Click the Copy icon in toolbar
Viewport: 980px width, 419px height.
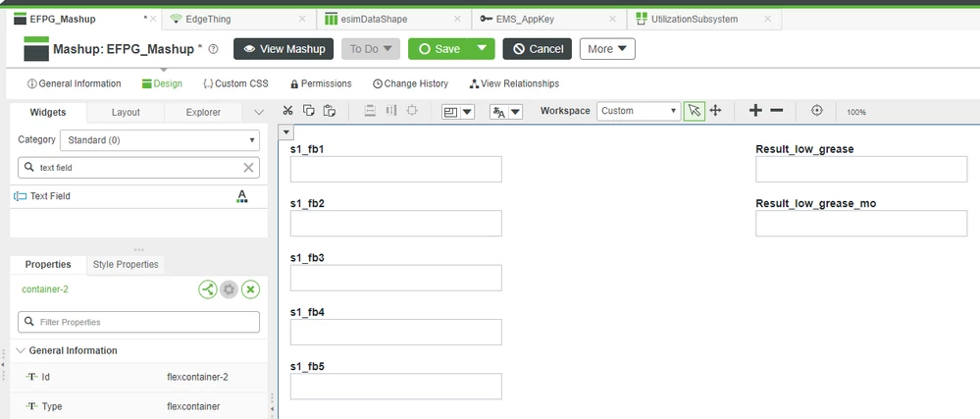click(x=308, y=111)
